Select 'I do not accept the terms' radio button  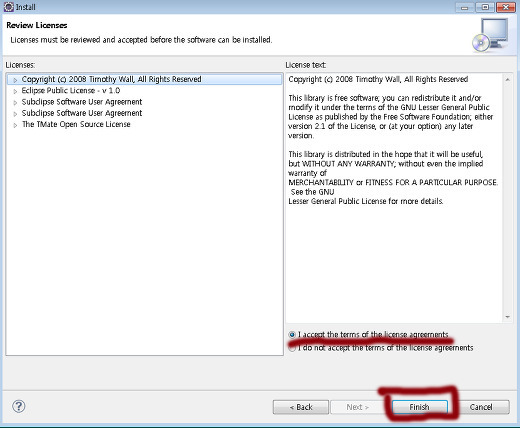click(292, 348)
